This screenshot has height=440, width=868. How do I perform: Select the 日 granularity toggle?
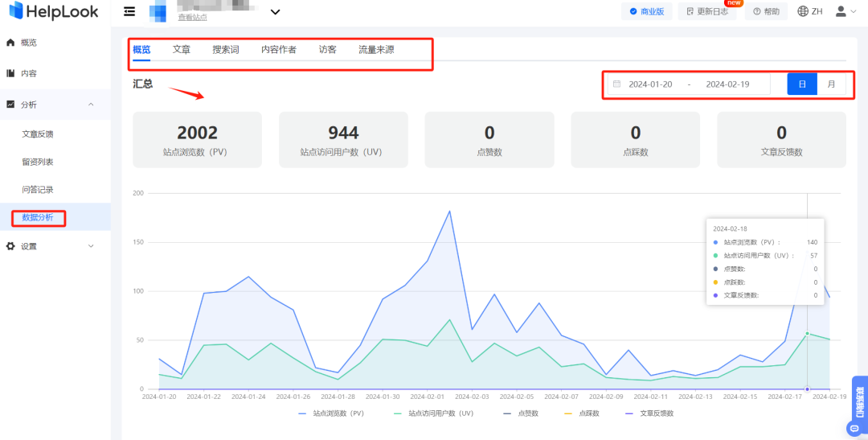[802, 84]
